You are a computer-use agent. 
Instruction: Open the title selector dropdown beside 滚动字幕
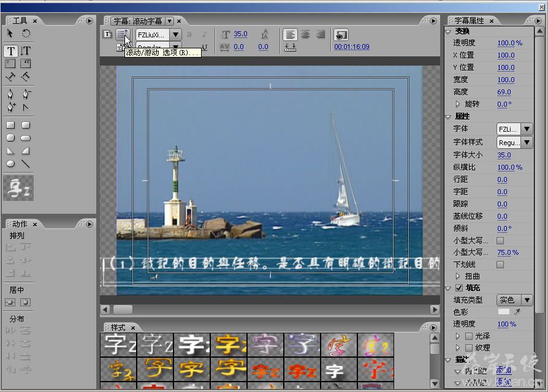click(170, 21)
